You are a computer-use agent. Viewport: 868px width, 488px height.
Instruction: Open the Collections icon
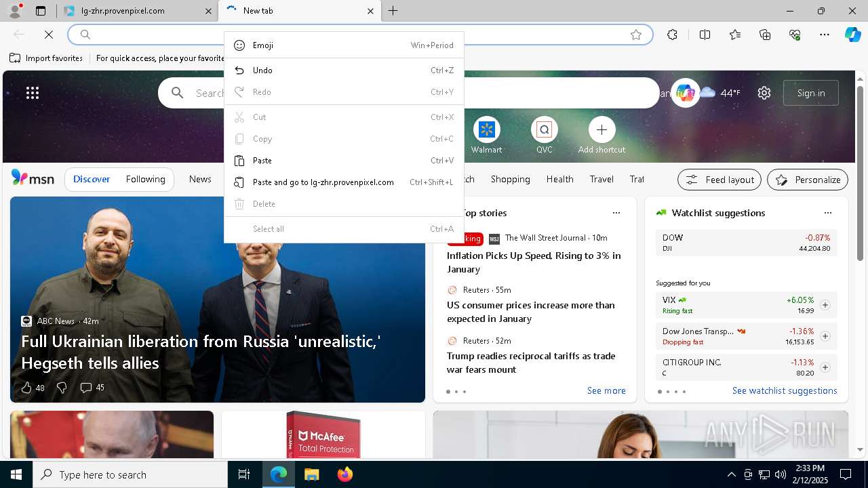tap(766, 35)
